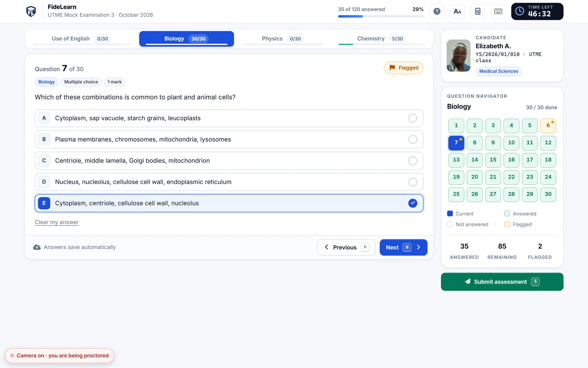The width and height of the screenshot is (588, 368).
Task: Select option A radio button
Action: (413, 118)
